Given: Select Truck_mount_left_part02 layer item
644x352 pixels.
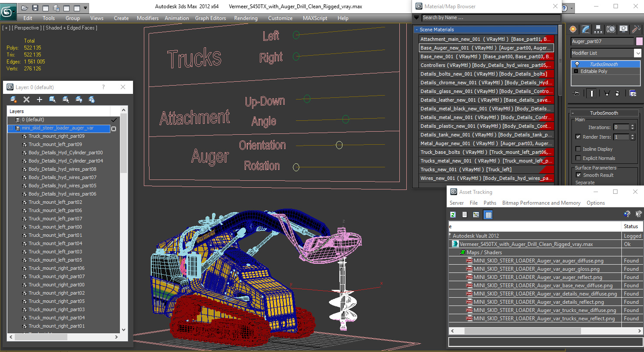Looking at the screenshot, I should [55, 202].
